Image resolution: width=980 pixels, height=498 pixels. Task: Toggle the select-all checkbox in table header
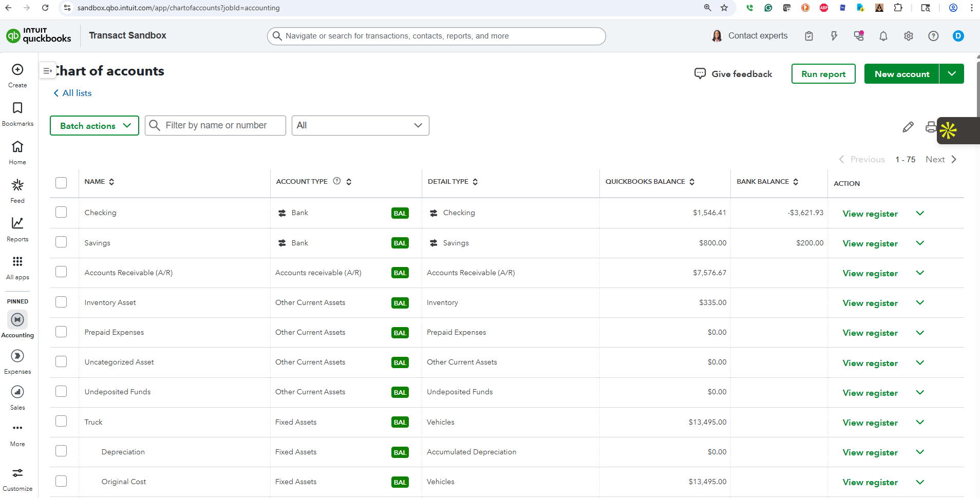coord(61,183)
